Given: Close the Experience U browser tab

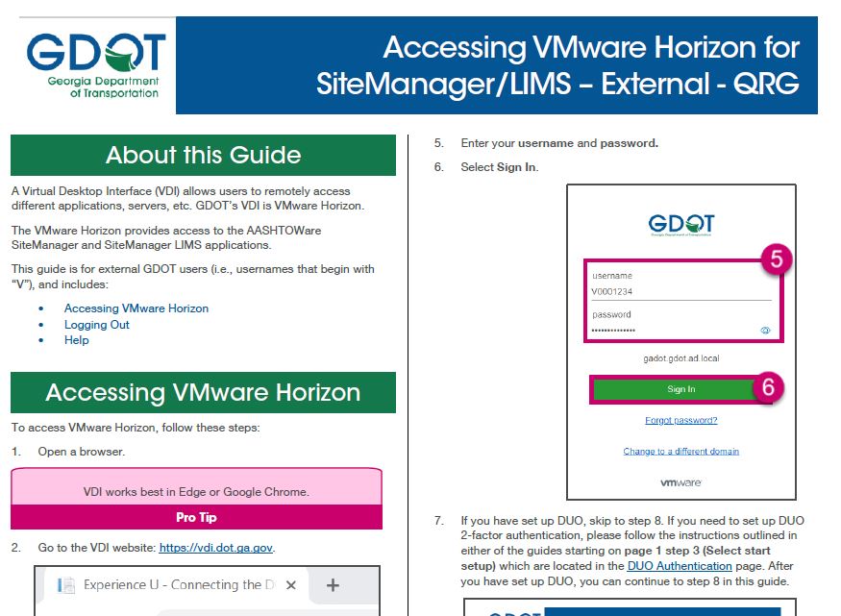Looking at the screenshot, I should pyautogui.click(x=290, y=585).
